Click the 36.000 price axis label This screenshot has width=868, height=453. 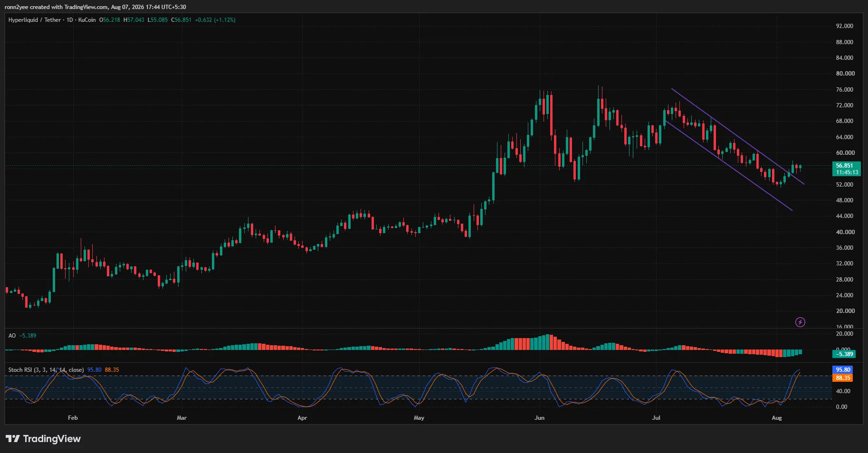click(845, 248)
